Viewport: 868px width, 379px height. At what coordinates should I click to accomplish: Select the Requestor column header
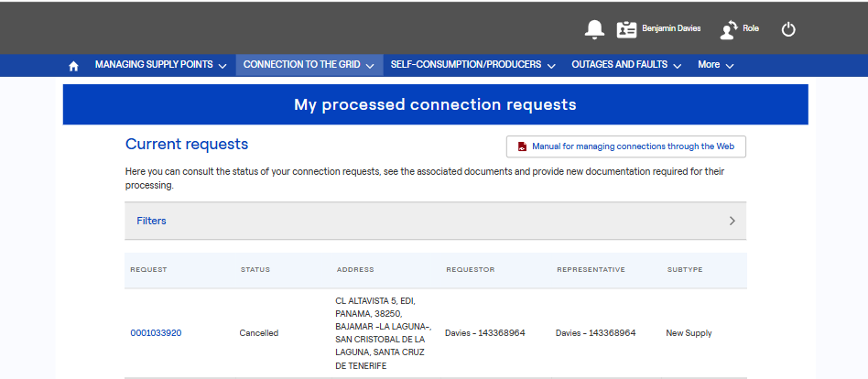tap(470, 270)
